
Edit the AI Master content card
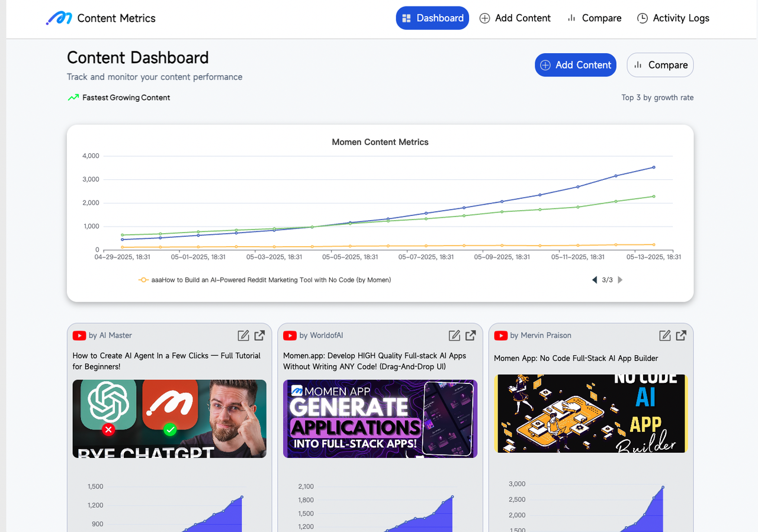(243, 336)
